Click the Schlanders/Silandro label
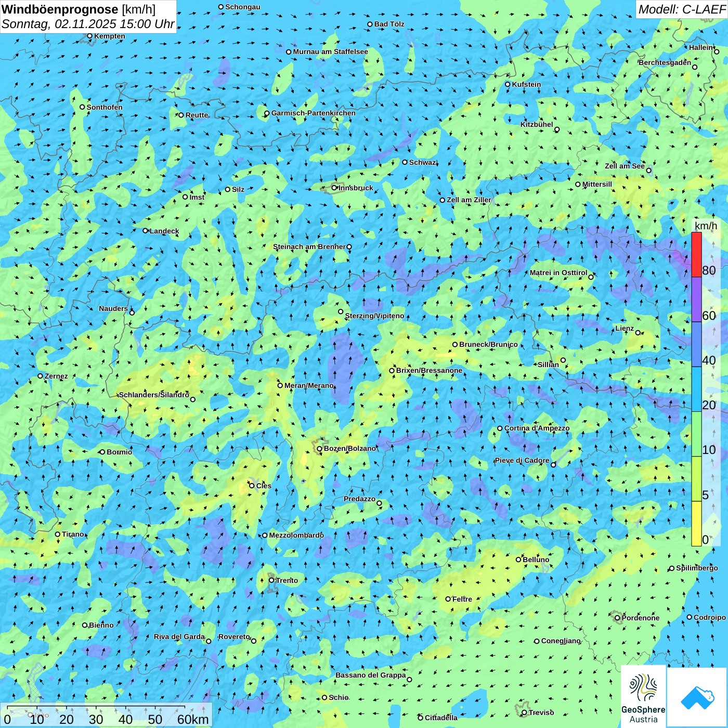Viewport: 728px width, 728px height. click(154, 395)
